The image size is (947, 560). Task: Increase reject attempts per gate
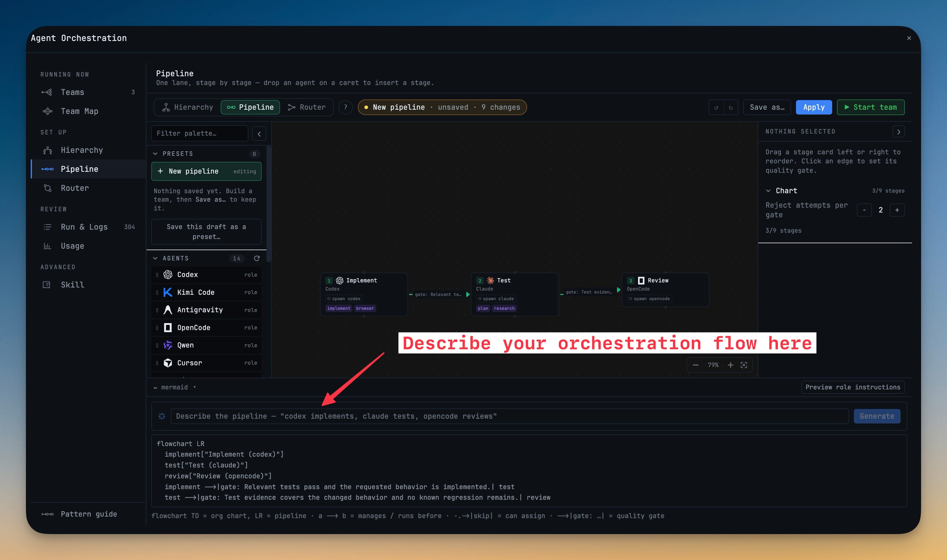coord(897,210)
